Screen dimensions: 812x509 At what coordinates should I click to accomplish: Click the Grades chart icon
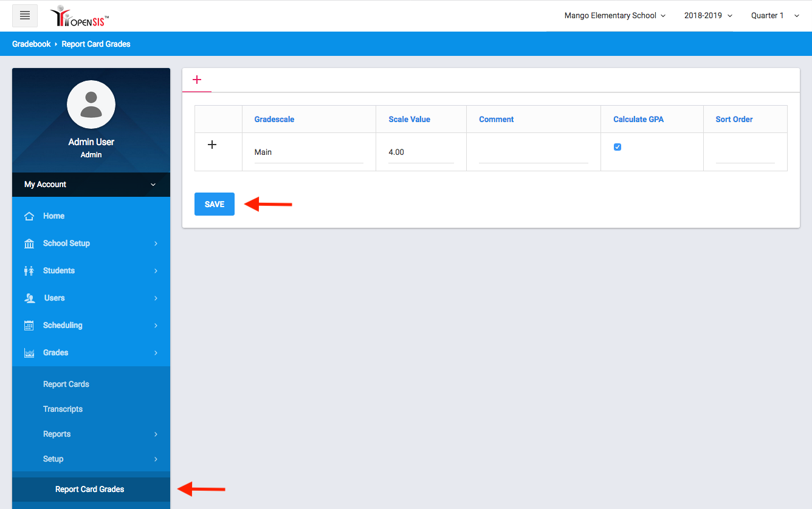click(29, 353)
